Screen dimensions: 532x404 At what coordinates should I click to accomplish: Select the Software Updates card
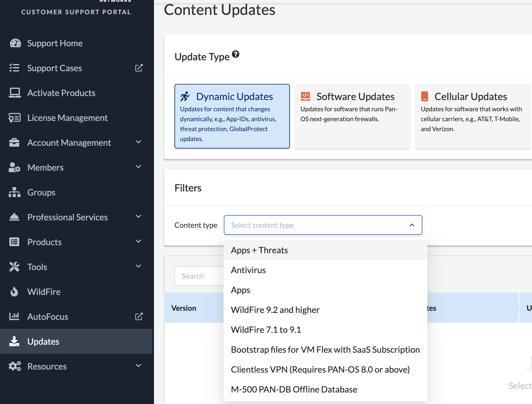coord(352,116)
